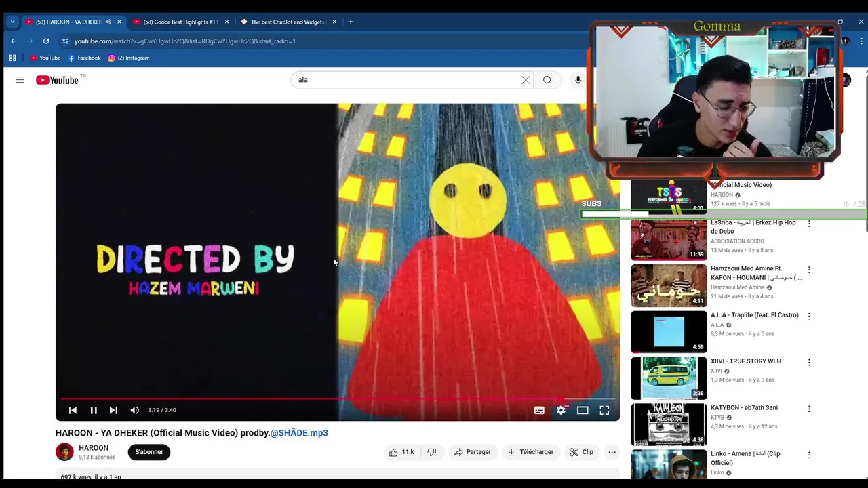Image resolution: width=868 pixels, height=488 pixels.
Task: Expand the tab search dropdown arrow
Action: click(x=12, y=22)
